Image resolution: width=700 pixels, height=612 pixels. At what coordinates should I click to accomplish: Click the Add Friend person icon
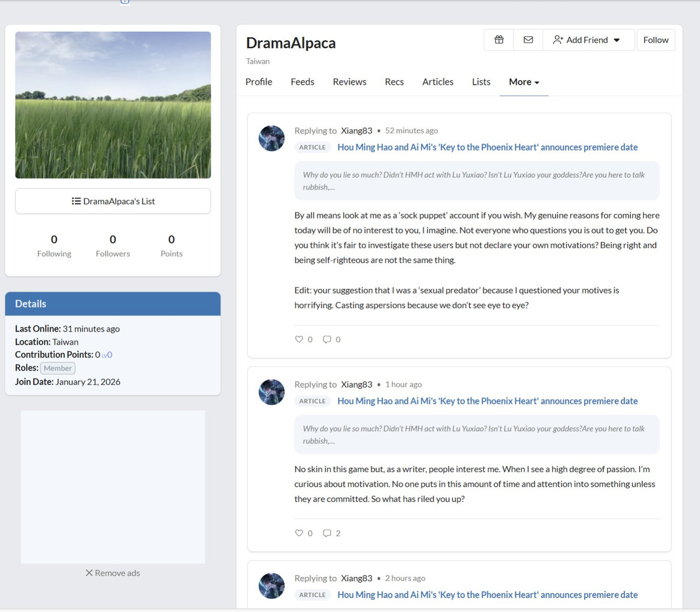pos(558,40)
